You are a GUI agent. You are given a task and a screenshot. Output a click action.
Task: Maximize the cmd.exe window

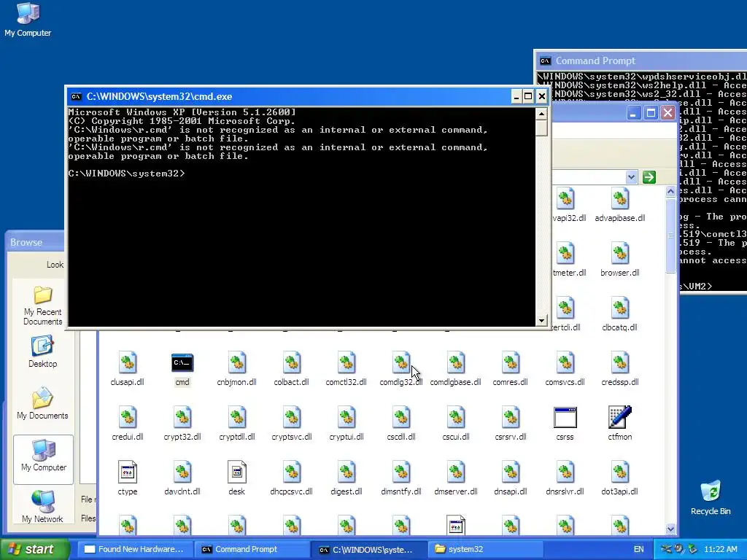[x=528, y=97]
